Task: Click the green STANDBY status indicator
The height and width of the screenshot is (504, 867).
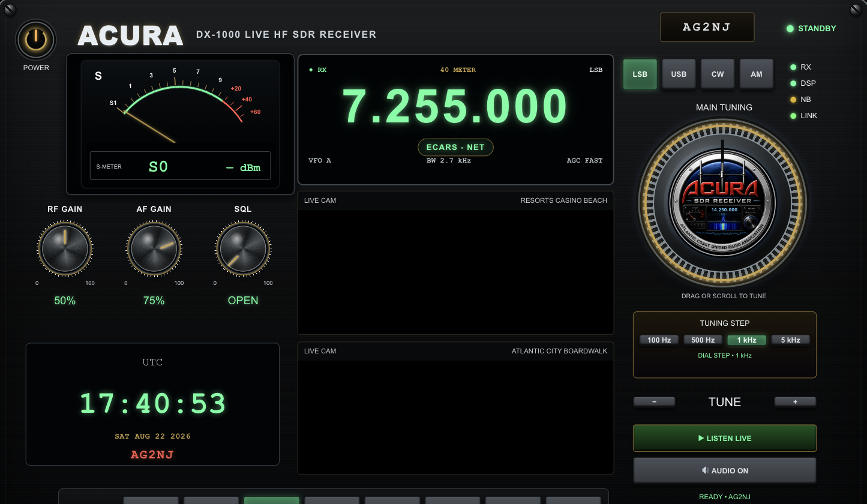Action: [x=811, y=28]
